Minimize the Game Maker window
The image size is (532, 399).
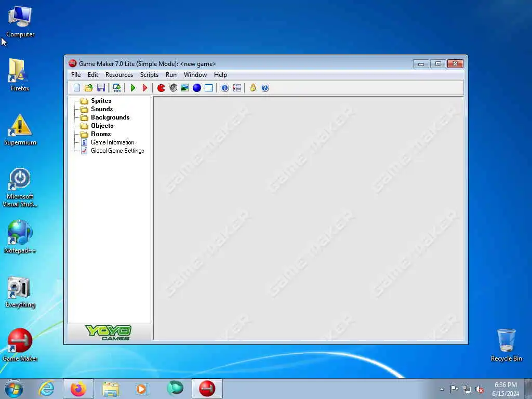click(x=421, y=64)
